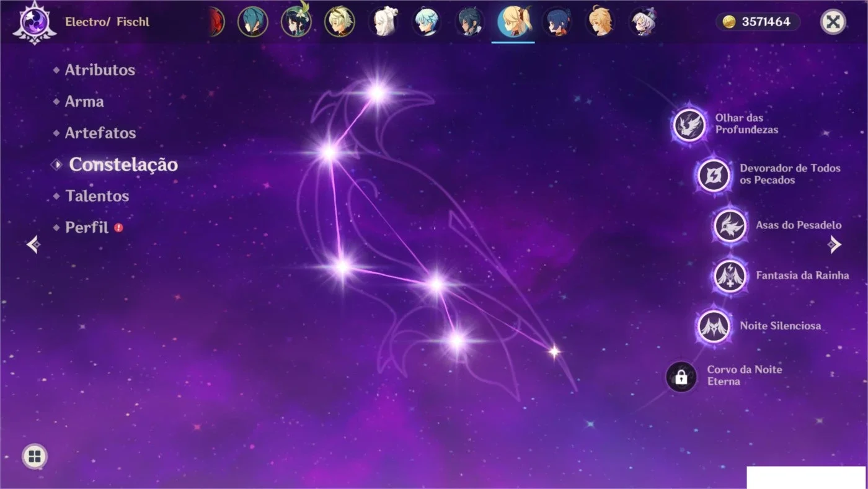Click the red alert badge beside Perfil
Screen dimensions: 868x489
(x=118, y=228)
